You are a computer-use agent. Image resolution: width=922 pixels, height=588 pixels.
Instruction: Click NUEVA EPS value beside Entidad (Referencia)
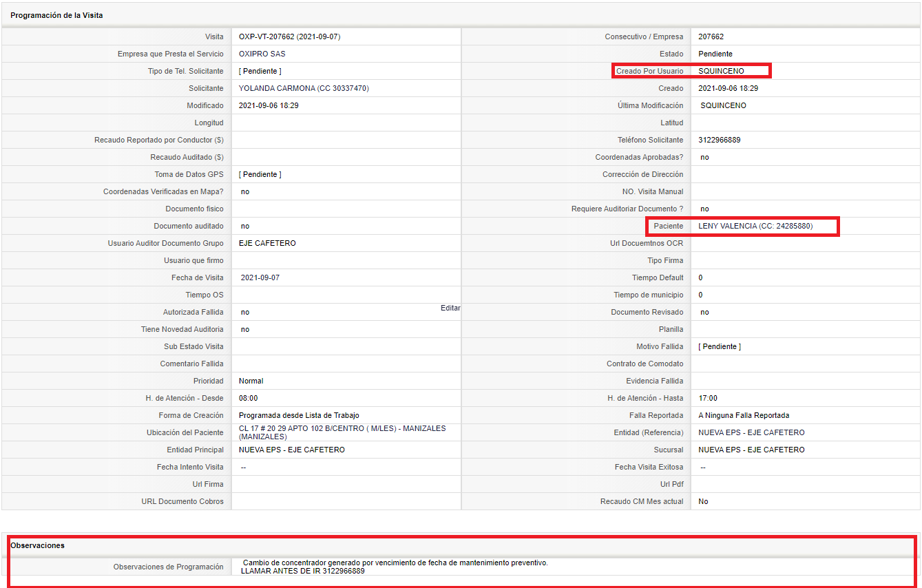coord(751,432)
